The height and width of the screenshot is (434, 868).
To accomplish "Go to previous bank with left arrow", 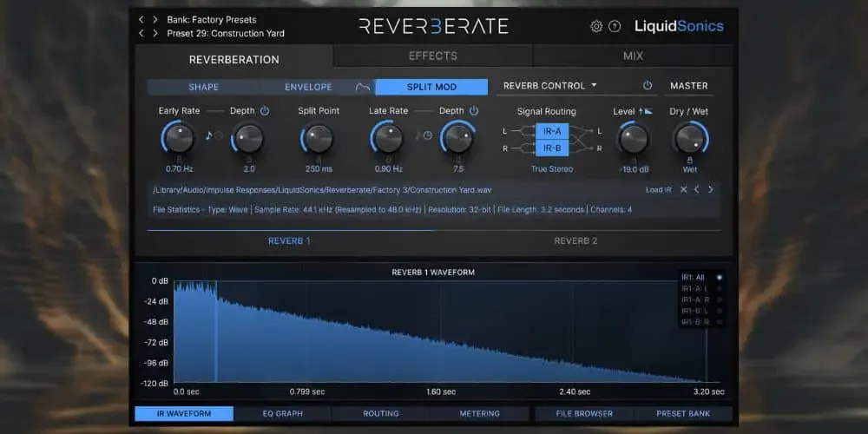I will (x=141, y=19).
